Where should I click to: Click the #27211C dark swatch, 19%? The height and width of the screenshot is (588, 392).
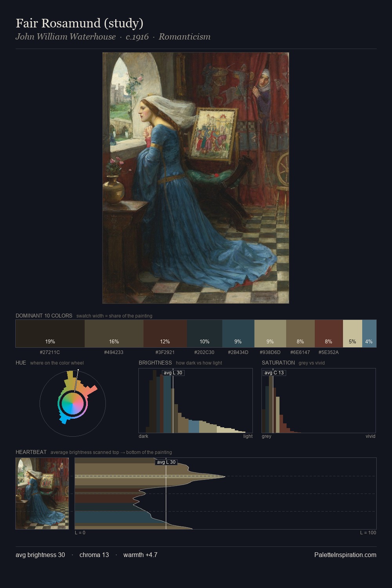pos(50,334)
